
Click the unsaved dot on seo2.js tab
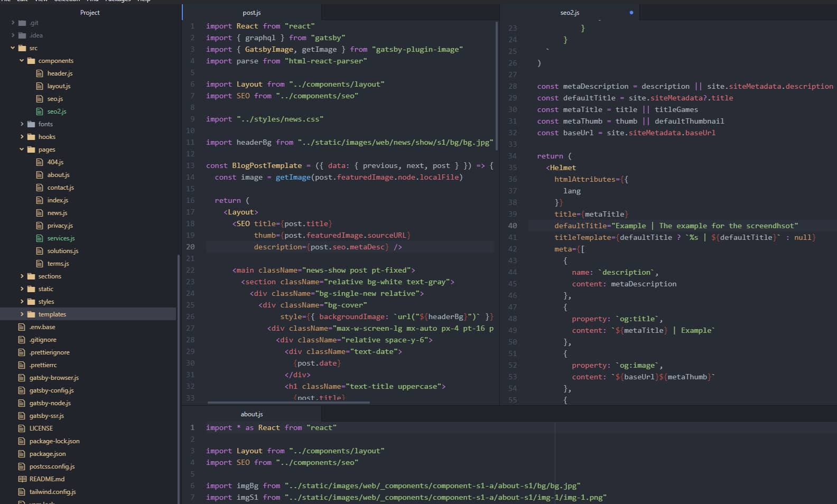point(631,13)
